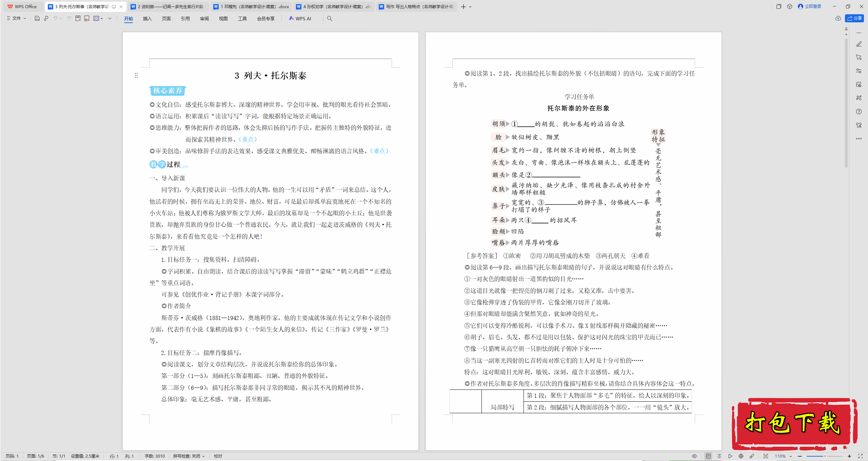
Task: Click the print preview icon beside Save
Action: (x=46, y=18)
